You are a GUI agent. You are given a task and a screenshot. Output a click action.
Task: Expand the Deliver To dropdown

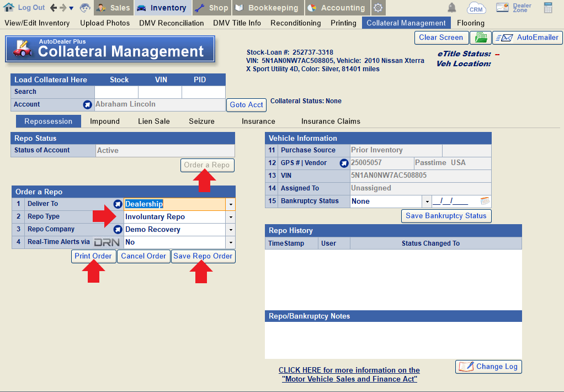click(x=231, y=204)
